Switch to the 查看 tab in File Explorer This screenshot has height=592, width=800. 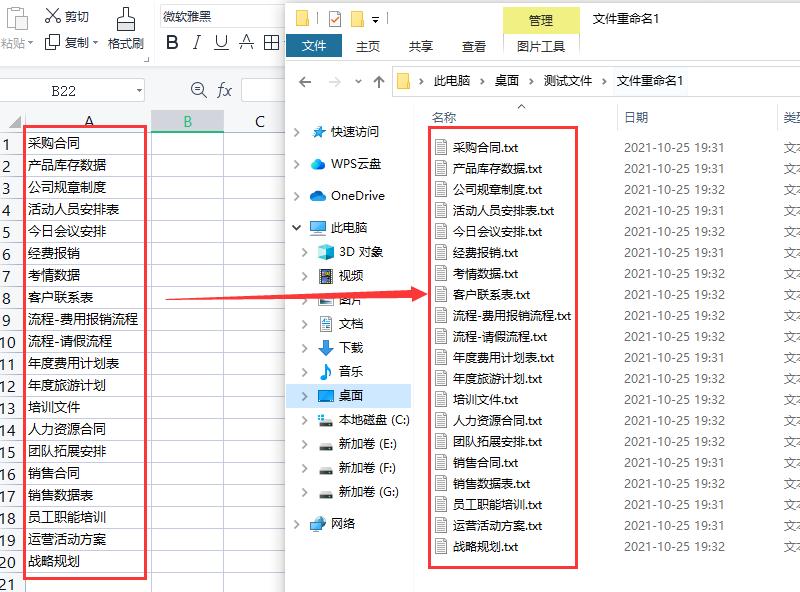click(475, 45)
